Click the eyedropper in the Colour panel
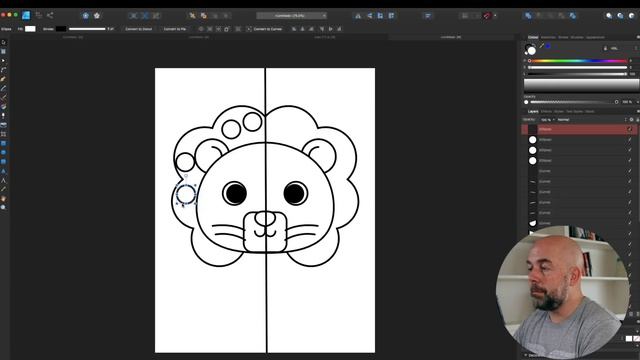Viewport: 640px width, 360px height. [542, 46]
